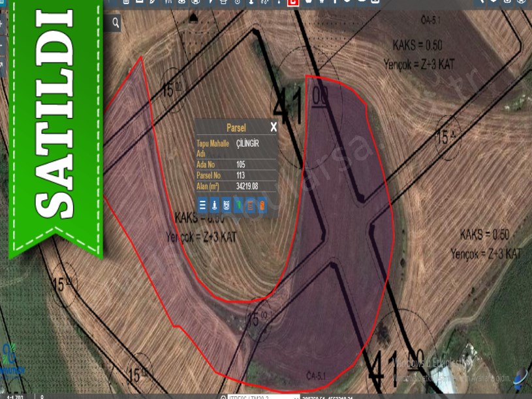Click the Parsel popup title
Image resolution: width=532 pixels, height=399 pixels.
(236, 128)
